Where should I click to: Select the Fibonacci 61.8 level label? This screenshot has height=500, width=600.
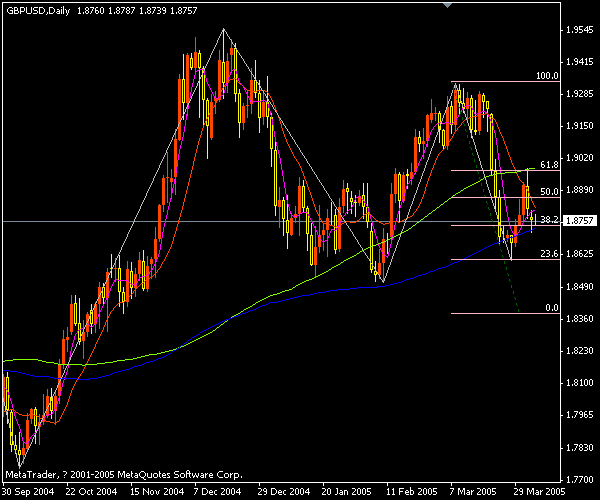coord(549,164)
